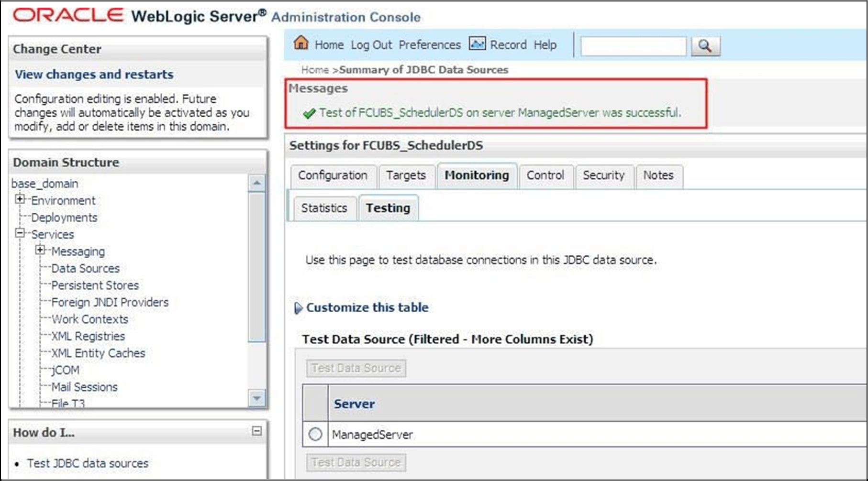This screenshot has height=481, width=868.
Task: Click the magnifier search button
Action: coord(705,46)
